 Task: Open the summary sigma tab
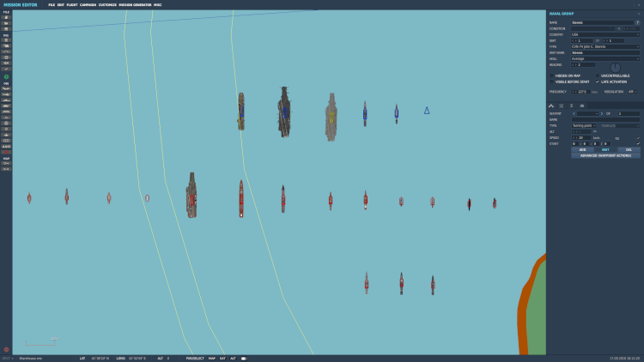coord(572,105)
